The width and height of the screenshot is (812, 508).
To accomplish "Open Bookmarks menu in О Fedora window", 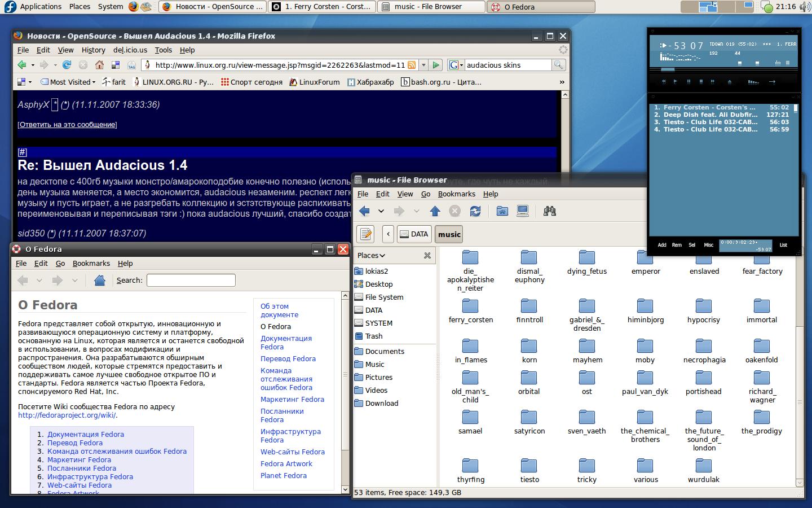I will click(91, 264).
